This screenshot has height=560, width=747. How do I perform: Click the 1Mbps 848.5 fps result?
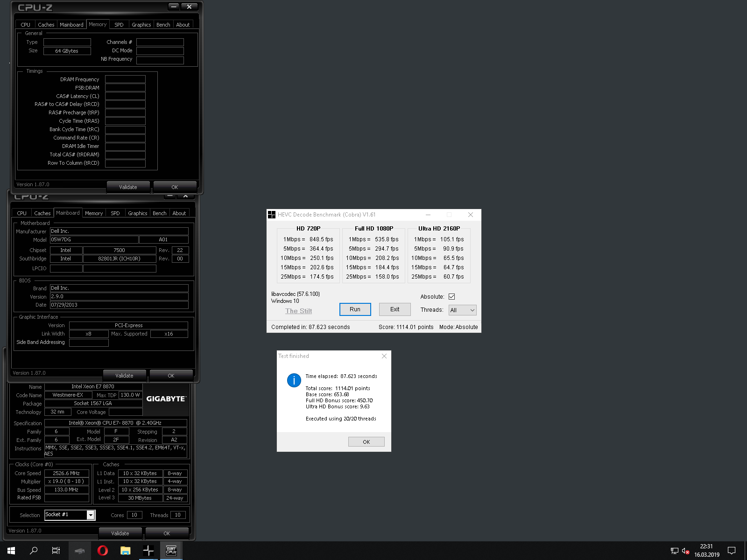point(308,239)
